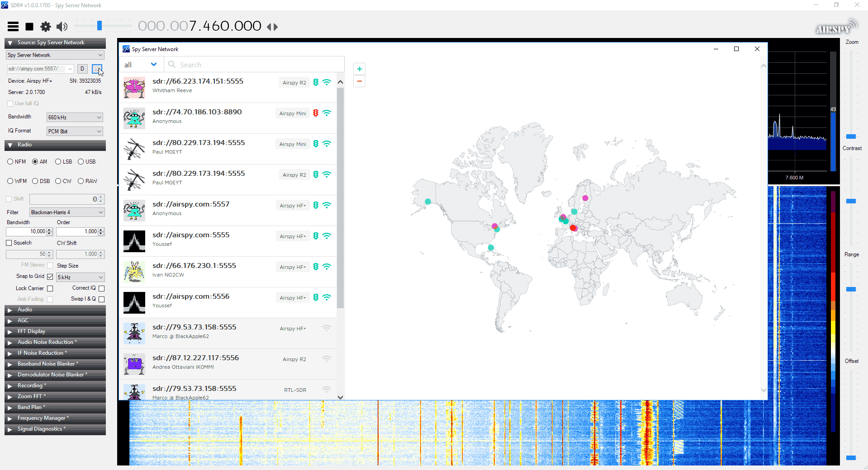This screenshot has height=470, width=868.
Task: Select the 80.229.173.194 Airspy R2 server
Action: click(228, 180)
